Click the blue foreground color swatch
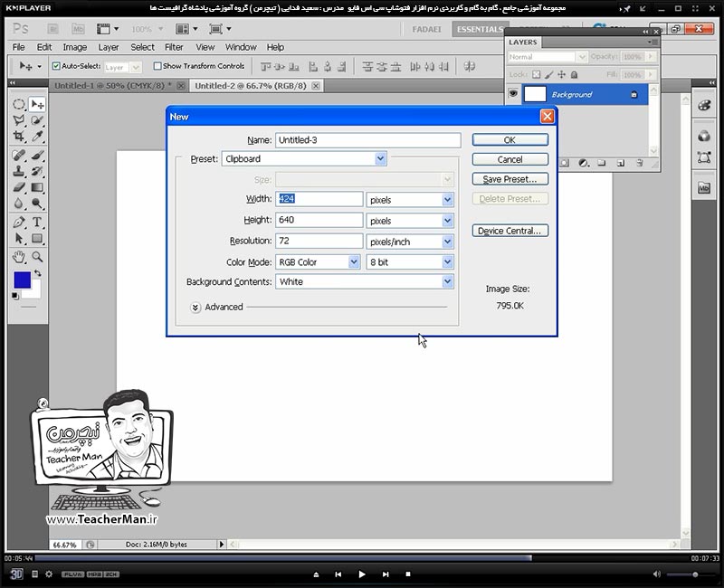Image resolution: width=724 pixels, height=588 pixels. 22,280
